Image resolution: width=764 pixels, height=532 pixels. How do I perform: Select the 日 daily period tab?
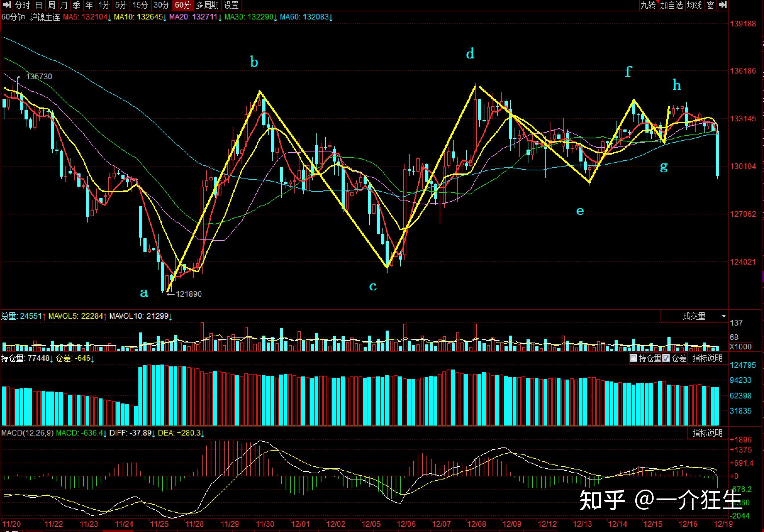pos(39,5)
